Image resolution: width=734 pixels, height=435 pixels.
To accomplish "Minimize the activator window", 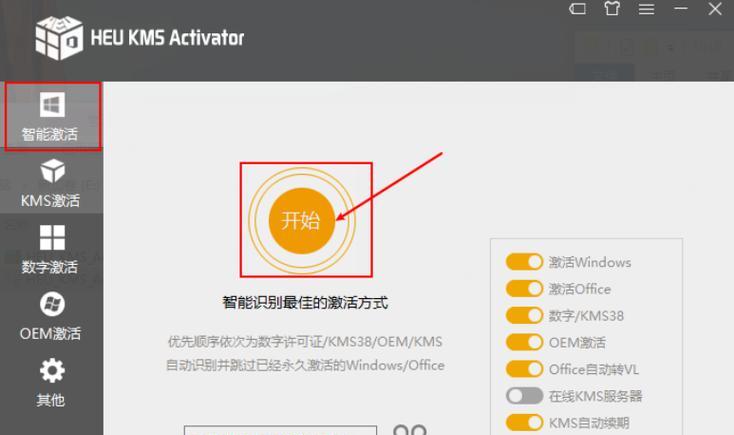I will click(681, 8).
